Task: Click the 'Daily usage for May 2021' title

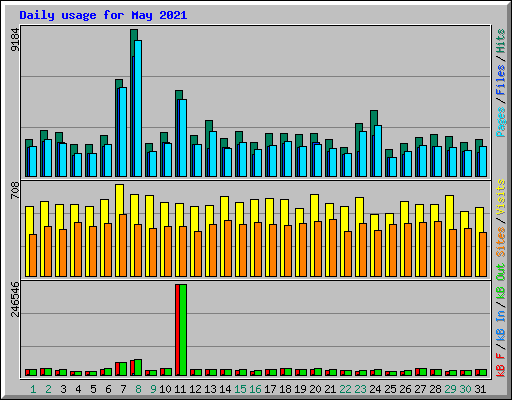Action: [103, 15]
